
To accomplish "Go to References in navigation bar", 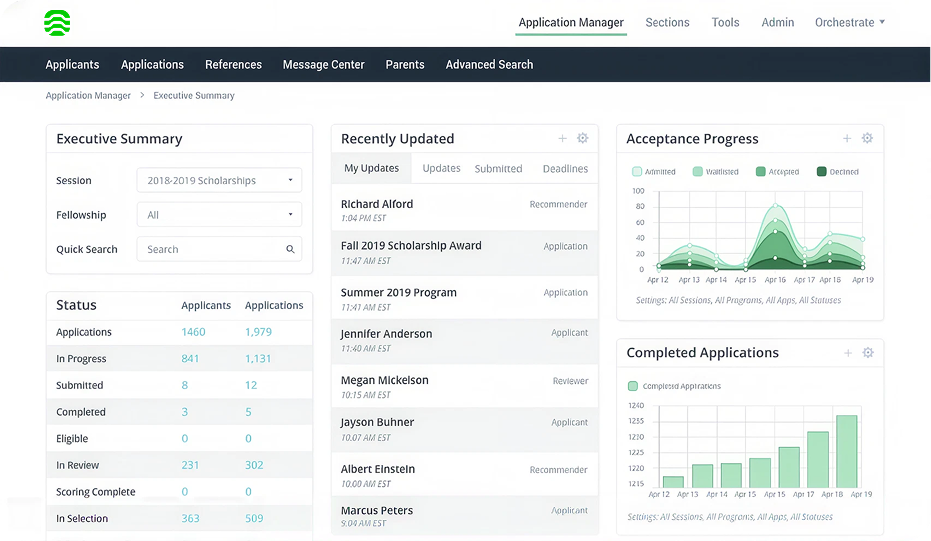I will click(x=233, y=65).
